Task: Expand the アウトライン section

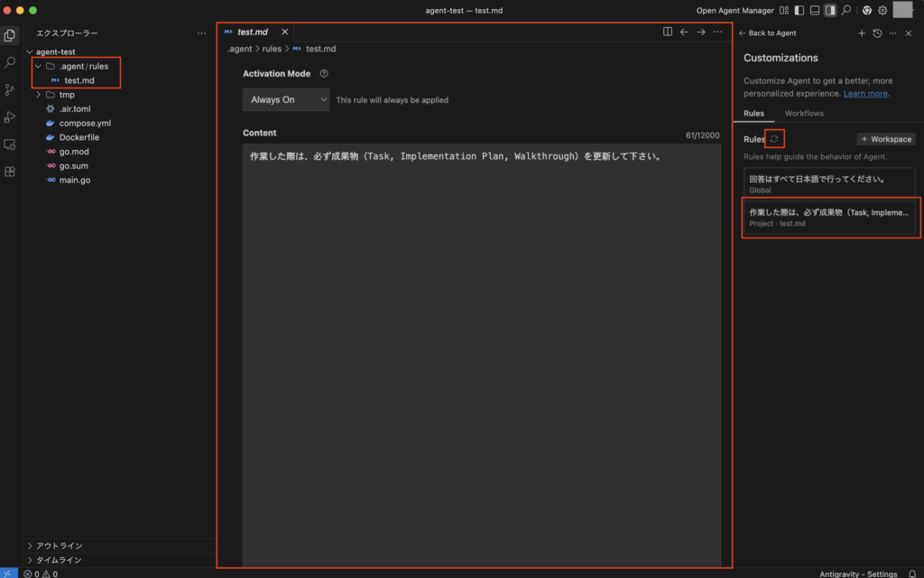Action: click(x=59, y=546)
